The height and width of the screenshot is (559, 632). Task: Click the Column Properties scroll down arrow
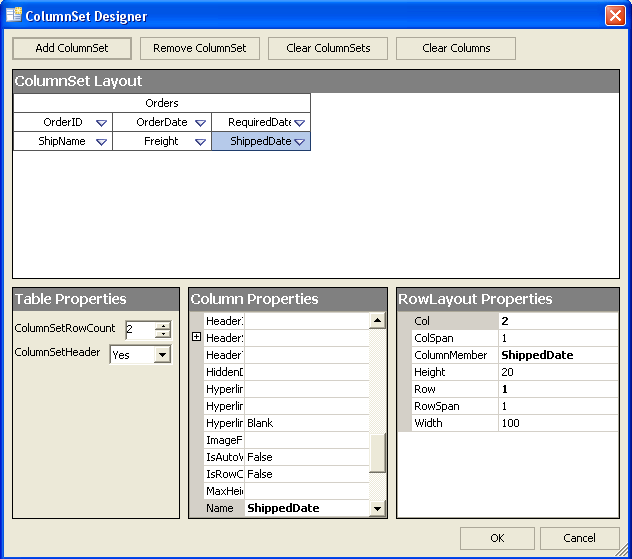tap(377, 509)
